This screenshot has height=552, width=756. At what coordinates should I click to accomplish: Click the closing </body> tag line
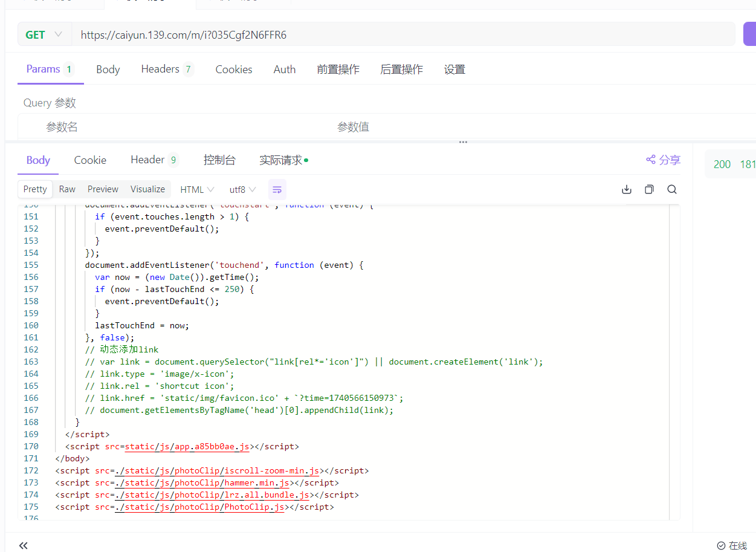tap(73, 458)
